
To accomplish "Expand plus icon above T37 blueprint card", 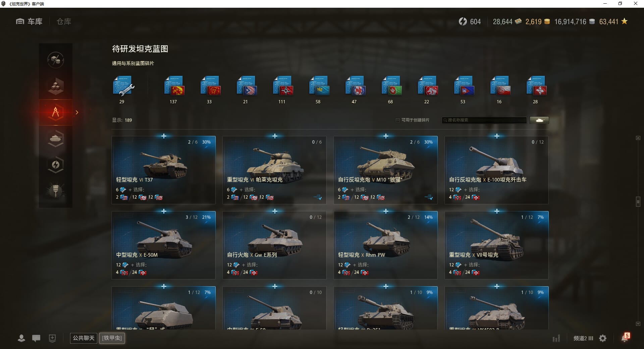I will pyautogui.click(x=164, y=136).
